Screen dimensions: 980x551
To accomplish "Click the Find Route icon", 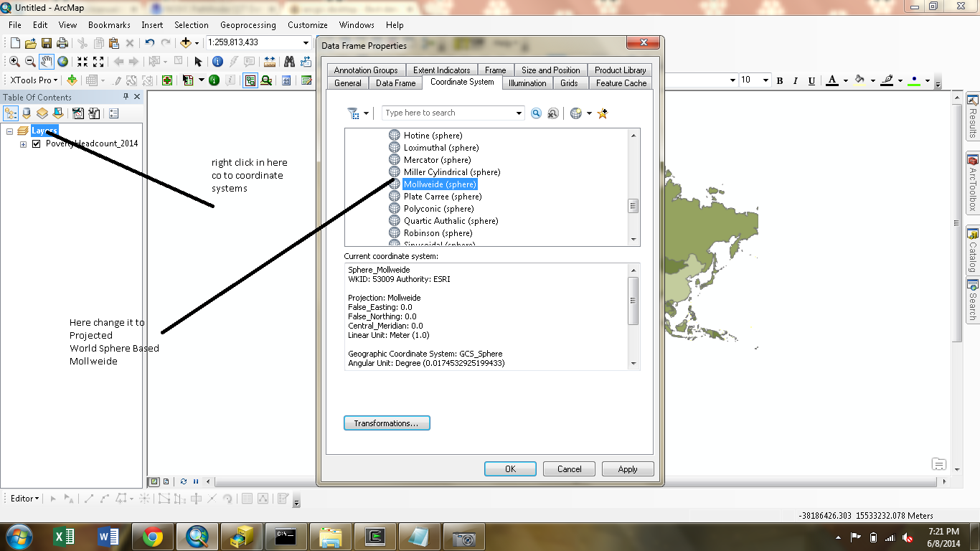I will [306, 62].
